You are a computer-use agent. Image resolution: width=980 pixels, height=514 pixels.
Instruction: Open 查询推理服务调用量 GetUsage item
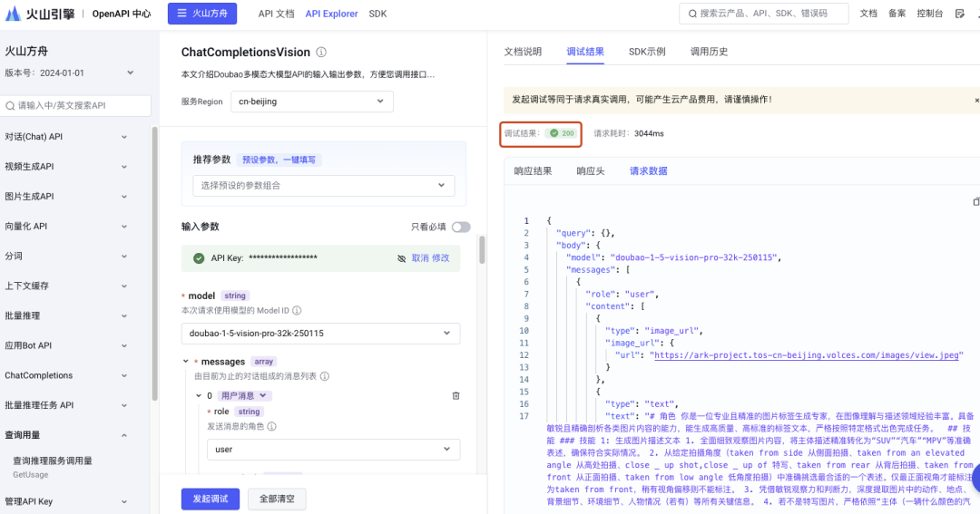pos(53,467)
